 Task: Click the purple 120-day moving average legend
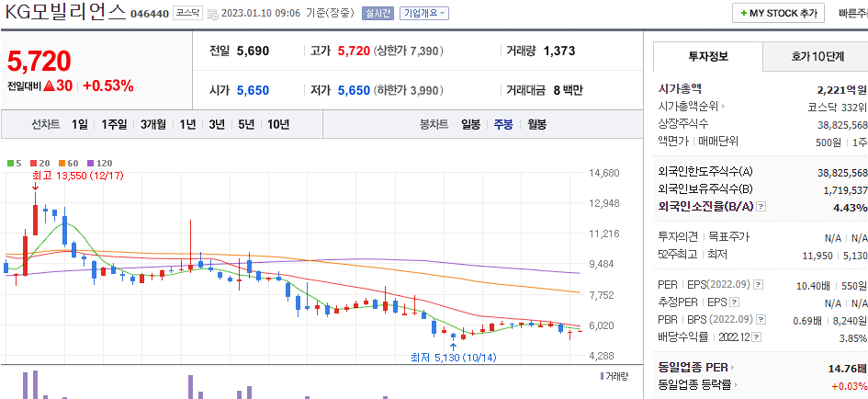pyautogui.click(x=99, y=164)
